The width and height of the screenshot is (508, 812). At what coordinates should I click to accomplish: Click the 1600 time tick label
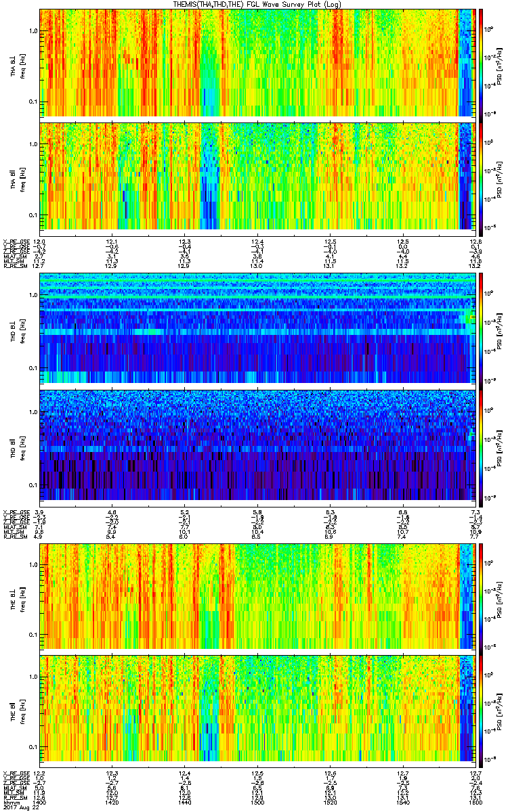coord(475,801)
